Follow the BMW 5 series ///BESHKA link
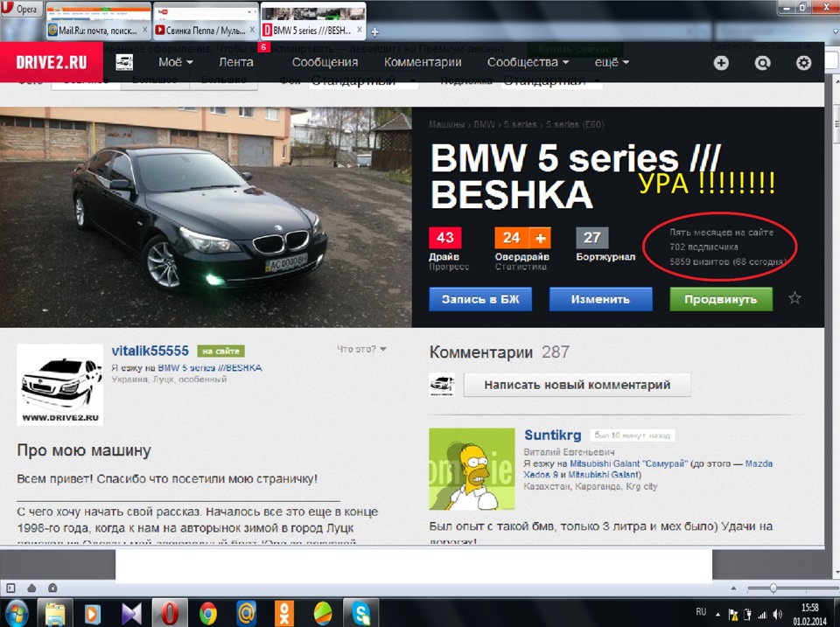This screenshot has width=840, height=627. [x=210, y=368]
